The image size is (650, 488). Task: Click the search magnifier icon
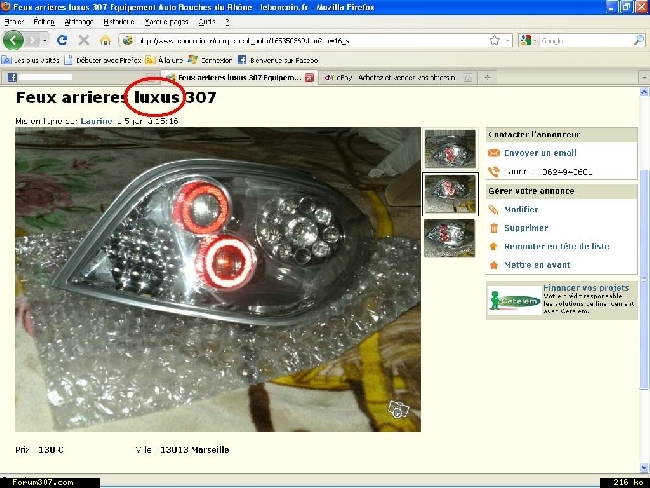tap(639, 40)
